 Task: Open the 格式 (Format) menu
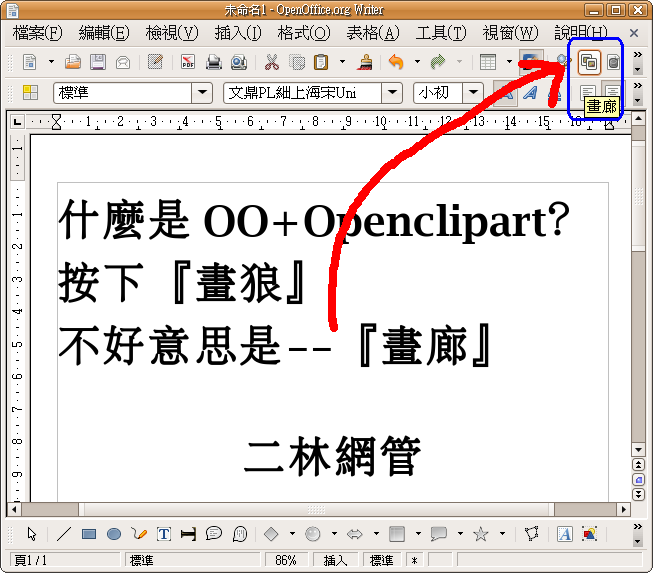click(301, 33)
